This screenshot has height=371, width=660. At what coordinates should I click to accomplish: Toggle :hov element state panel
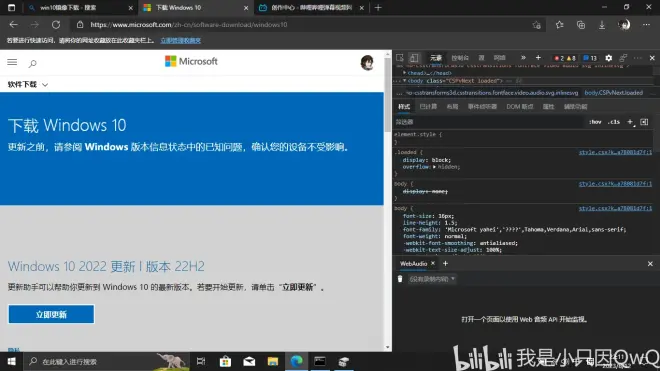pos(595,122)
